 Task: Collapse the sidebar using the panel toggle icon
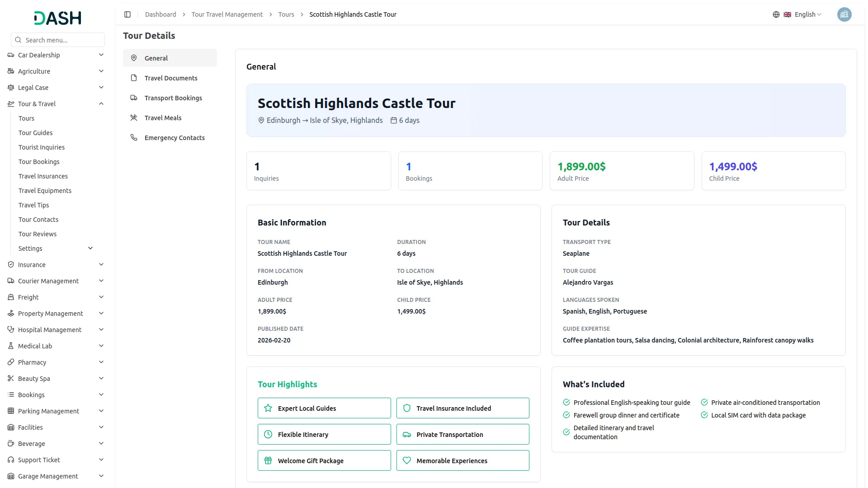point(127,14)
